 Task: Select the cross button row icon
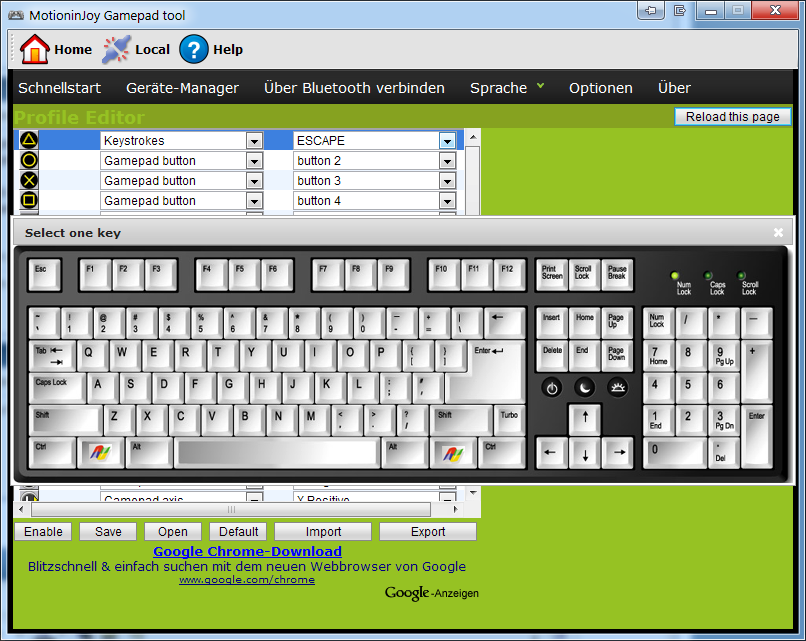pyautogui.click(x=29, y=180)
